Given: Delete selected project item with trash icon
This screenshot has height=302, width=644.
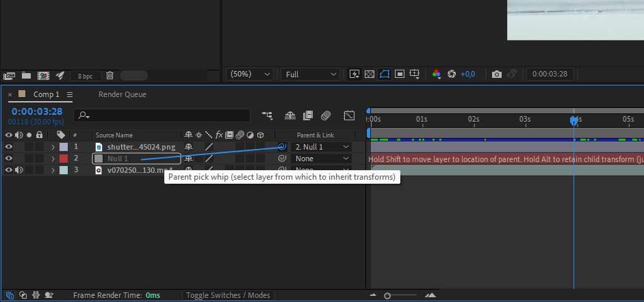Looking at the screenshot, I should (x=110, y=75).
